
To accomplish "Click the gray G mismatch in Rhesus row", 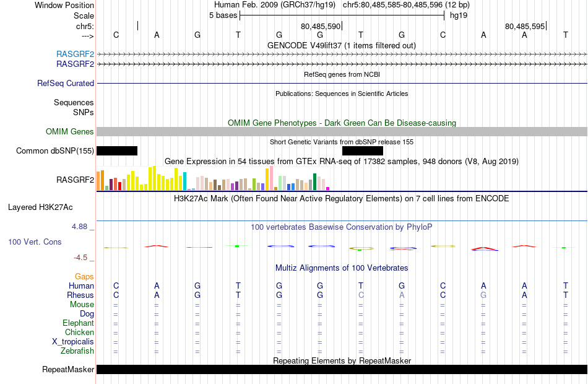I will click(x=483, y=295).
